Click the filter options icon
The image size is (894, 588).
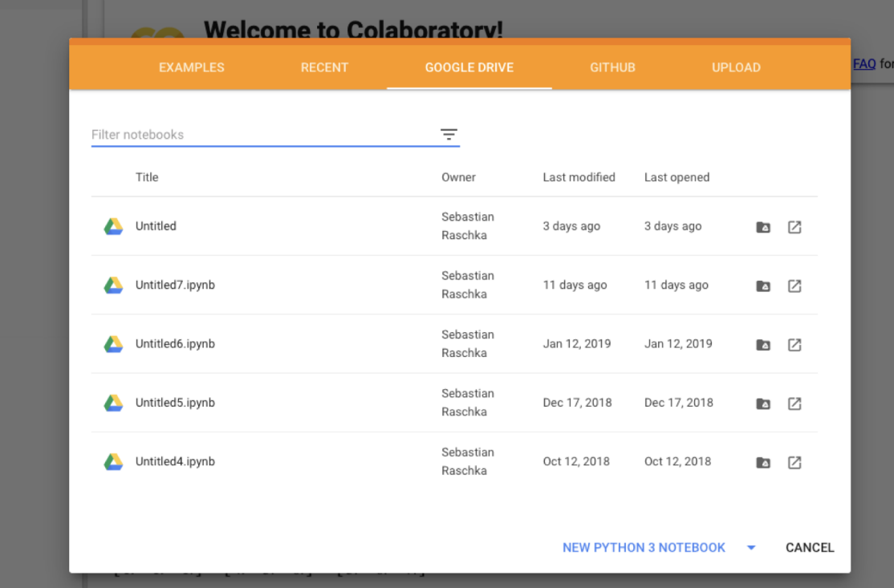click(x=449, y=135)
